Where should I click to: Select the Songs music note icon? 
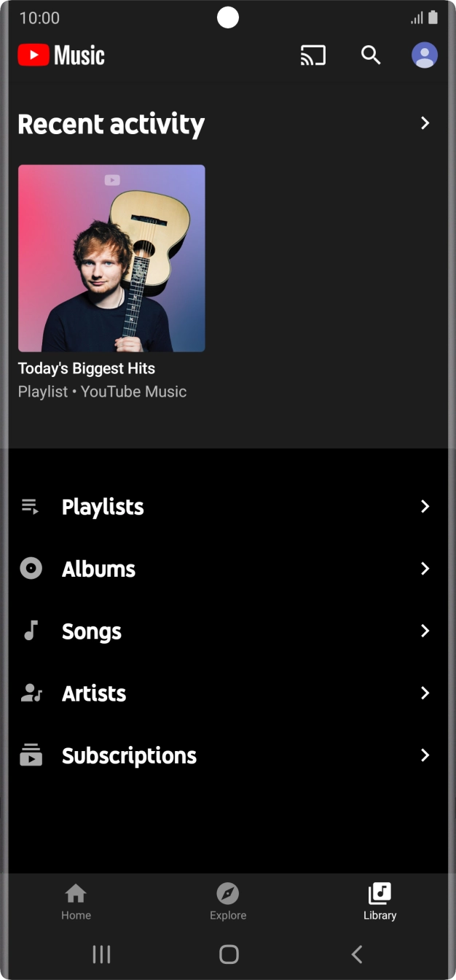(30, 631)
